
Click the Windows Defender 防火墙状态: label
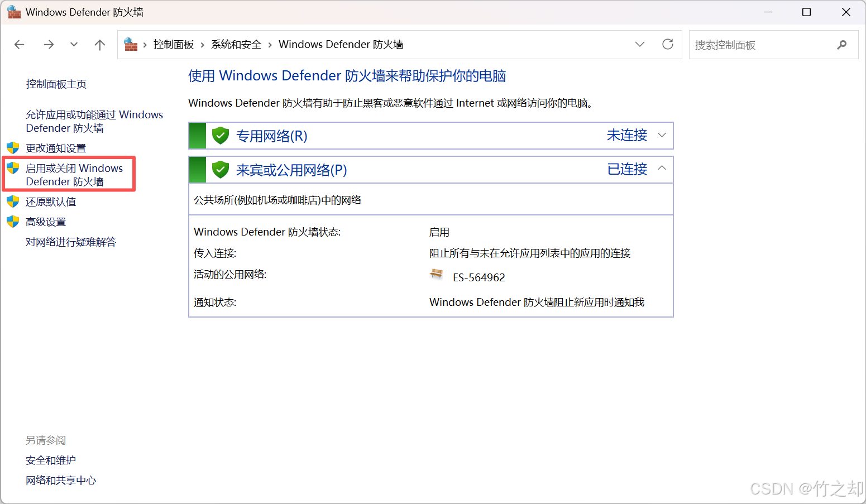point(267,232)
